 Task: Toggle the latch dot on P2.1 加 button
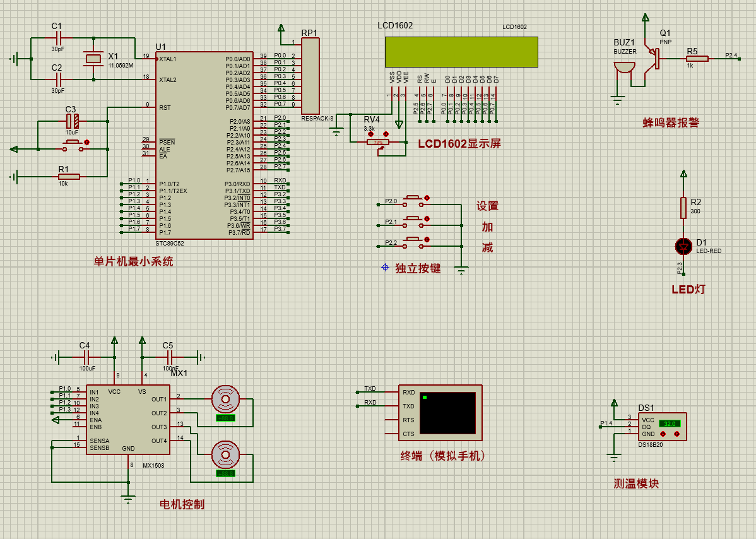(x=428, y=219)
